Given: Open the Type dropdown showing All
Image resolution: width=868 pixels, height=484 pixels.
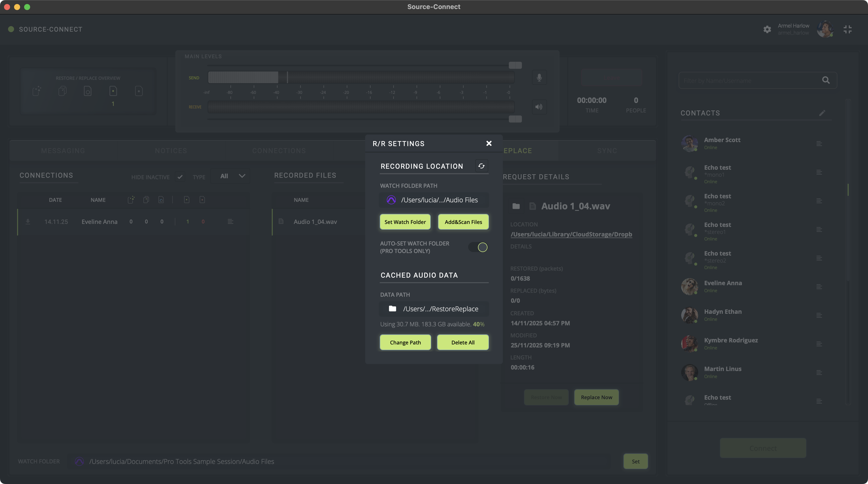Looking at the screenshot, I should click(231, 176).
